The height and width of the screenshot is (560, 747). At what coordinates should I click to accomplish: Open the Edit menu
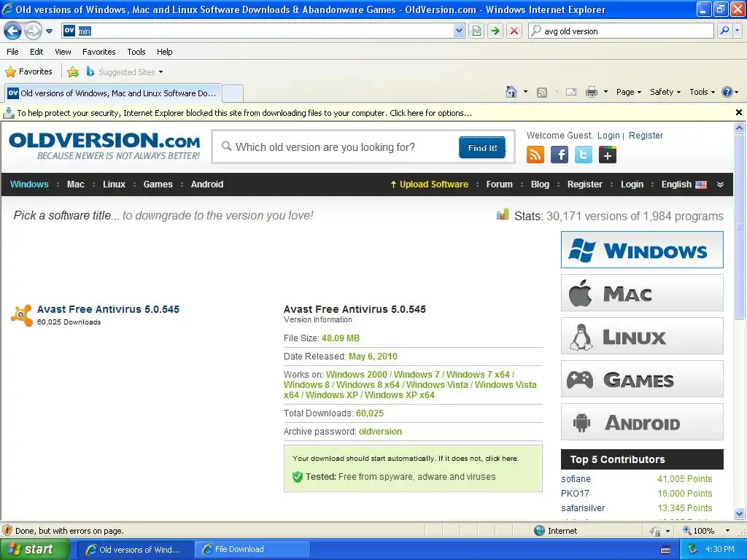click(x=36, y=52)
